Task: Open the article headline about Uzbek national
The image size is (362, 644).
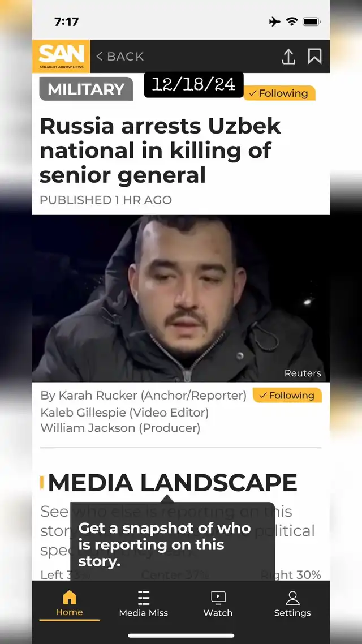Action: click(x=161, y=151)
